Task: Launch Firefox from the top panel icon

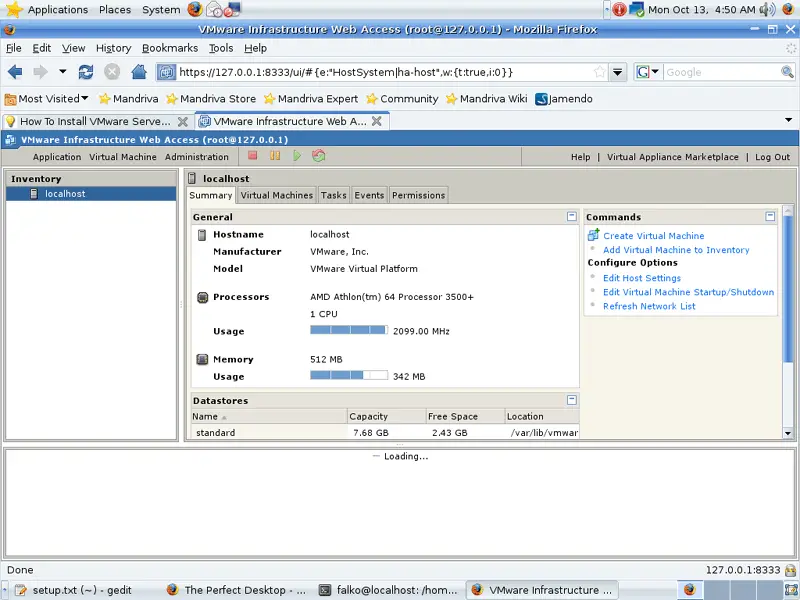Action: click(194, 9)
